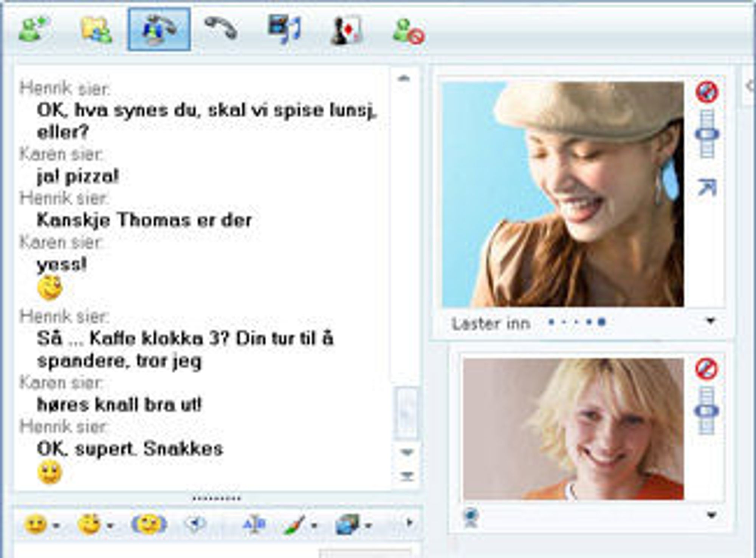The width and height of the screenshot is (756, 558).
Task: Click the voice clip speaker icon
Action: click(196, 524)
